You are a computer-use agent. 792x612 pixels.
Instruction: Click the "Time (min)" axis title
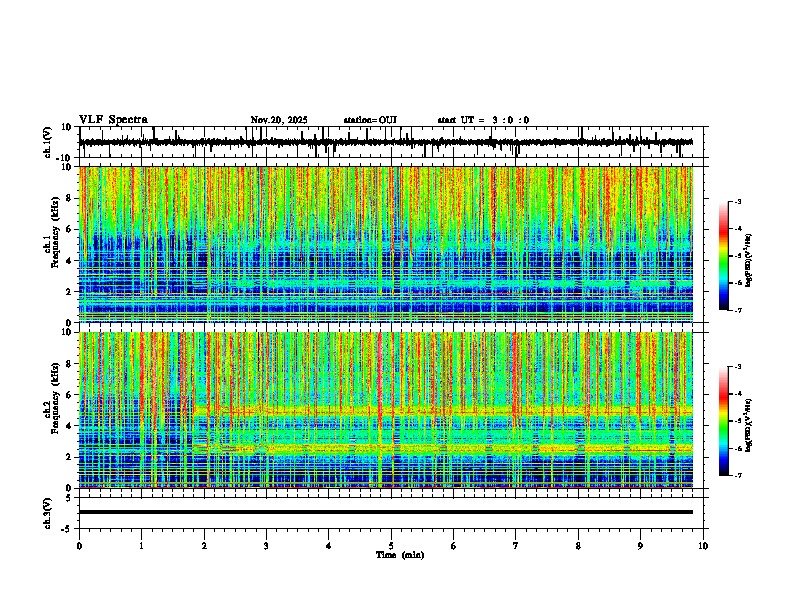(x=400, y=555)
